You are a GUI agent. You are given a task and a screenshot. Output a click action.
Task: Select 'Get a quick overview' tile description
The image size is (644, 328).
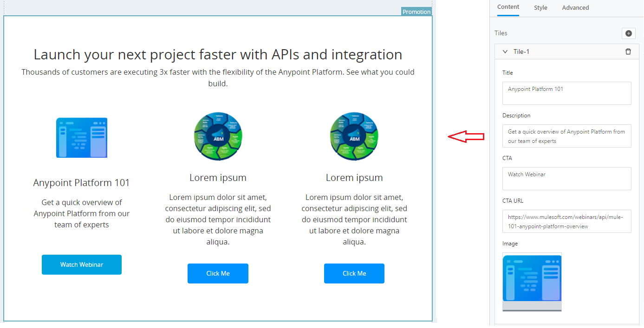tap(82, 213)
